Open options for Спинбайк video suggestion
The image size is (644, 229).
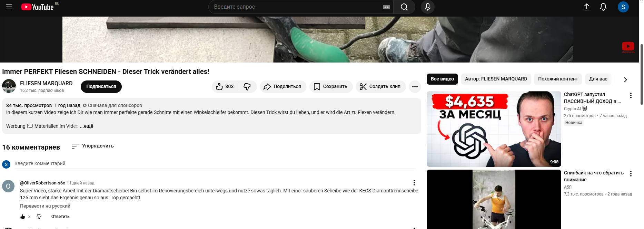(631, 174)
